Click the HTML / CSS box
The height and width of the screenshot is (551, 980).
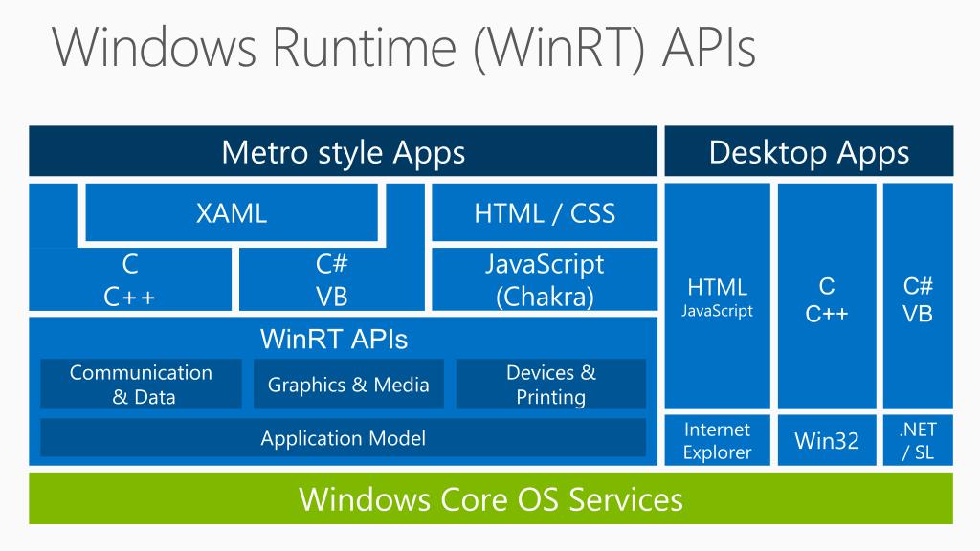coord(545,212)
